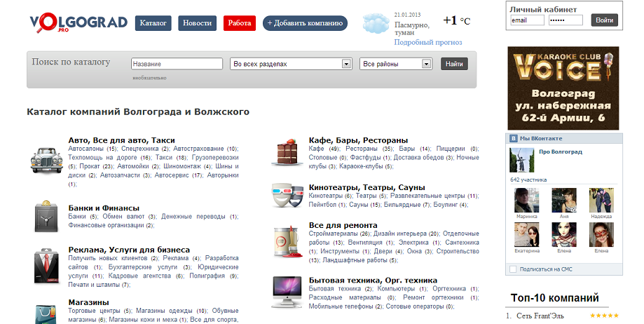Open the Магазины category heading

pyautogui.click(x=88, y=303)
